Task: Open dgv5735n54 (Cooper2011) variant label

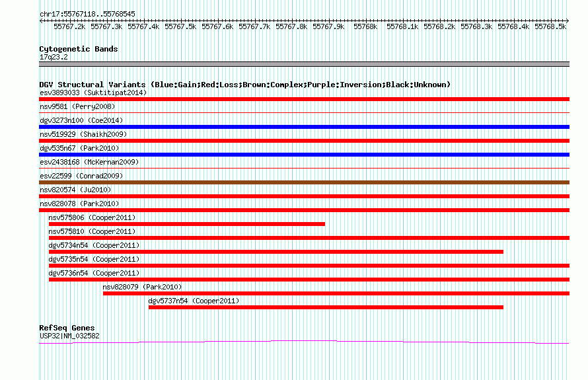Action: [x=94, y=259]
